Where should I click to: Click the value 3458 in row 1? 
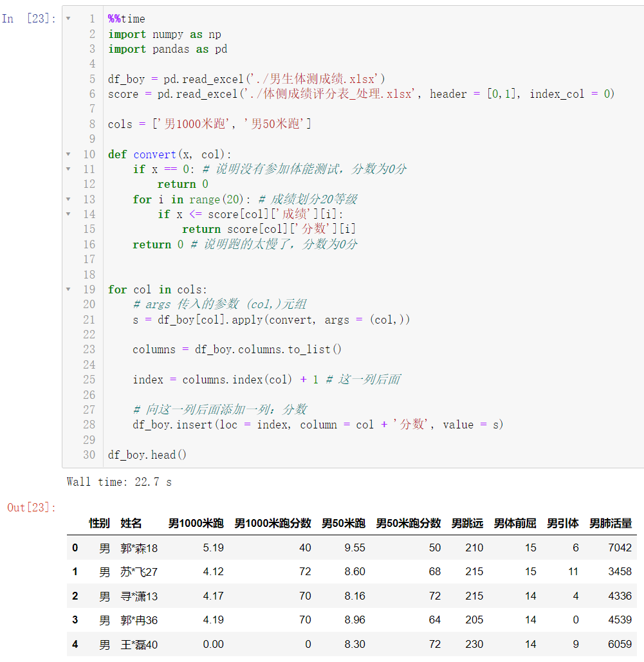point(620,571)
